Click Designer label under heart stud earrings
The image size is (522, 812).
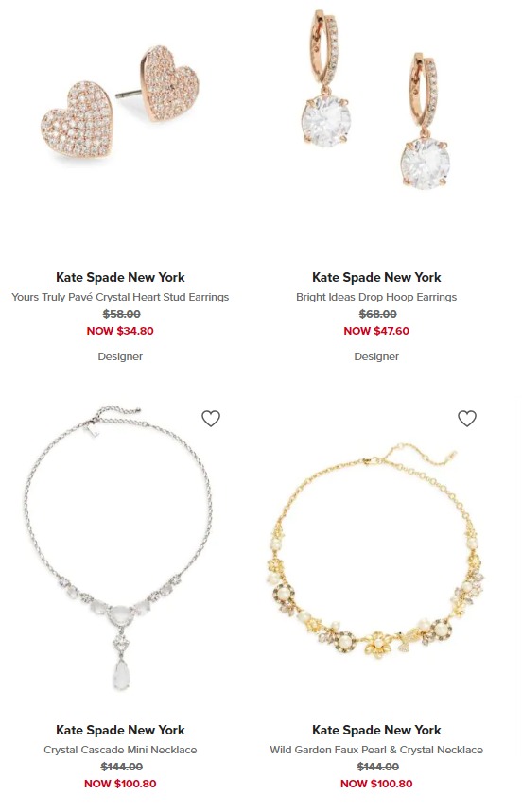(120, 356)
